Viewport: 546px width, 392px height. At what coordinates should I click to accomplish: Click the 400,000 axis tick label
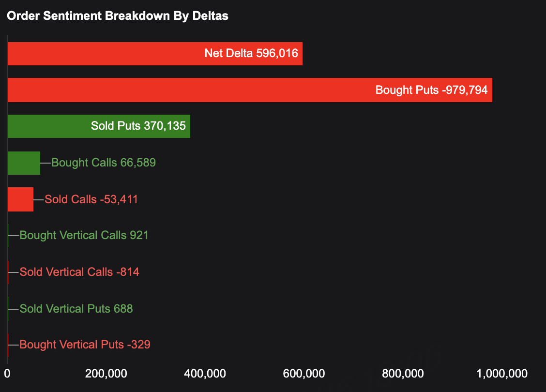tap(206, 374)
